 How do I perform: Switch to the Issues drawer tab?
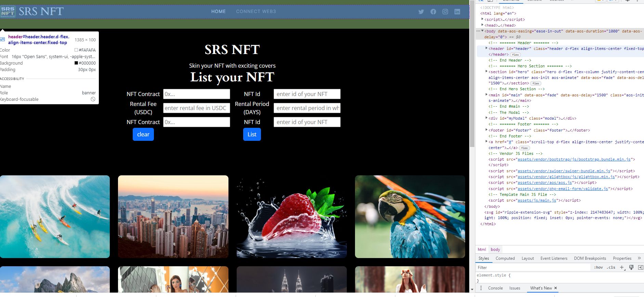[515, 288]
